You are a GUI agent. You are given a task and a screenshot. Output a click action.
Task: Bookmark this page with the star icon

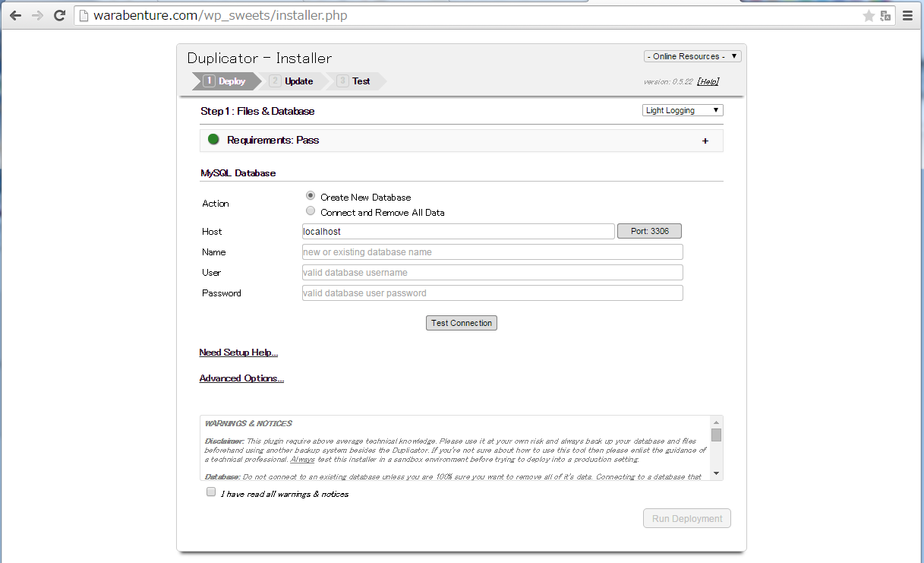coord(869,15)
